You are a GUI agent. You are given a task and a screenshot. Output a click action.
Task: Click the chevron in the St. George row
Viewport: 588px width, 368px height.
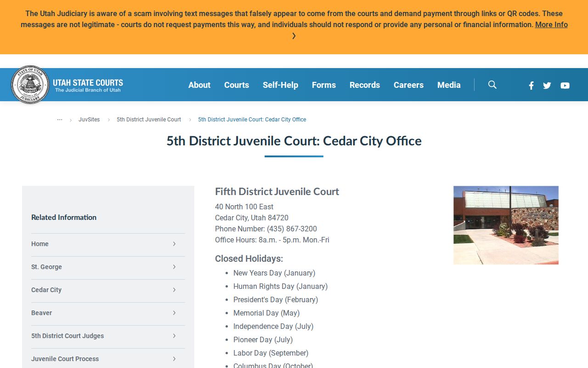click(174, 267)
